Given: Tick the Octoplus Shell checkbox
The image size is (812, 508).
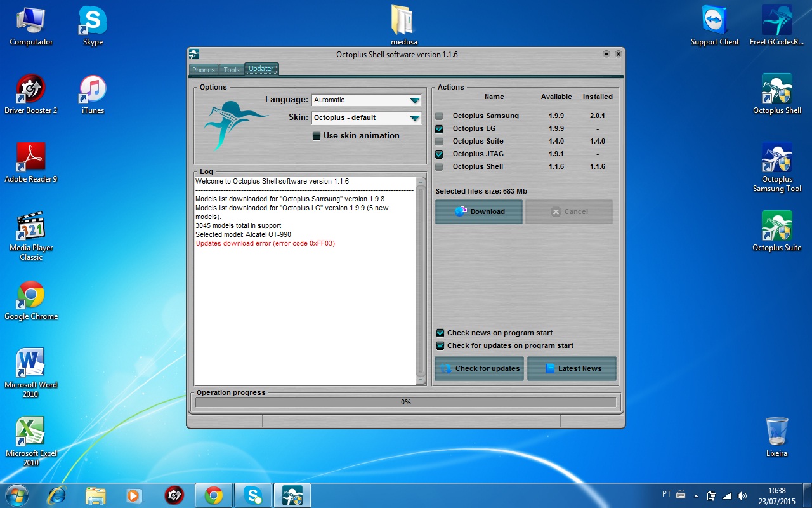Looking at the screenshot, I should point(439,167).
